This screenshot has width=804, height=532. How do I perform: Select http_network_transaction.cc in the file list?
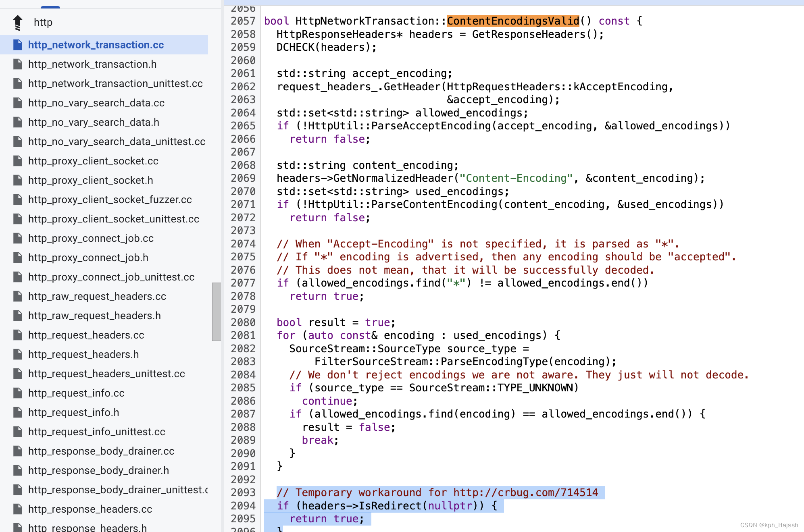coord(96,45)
